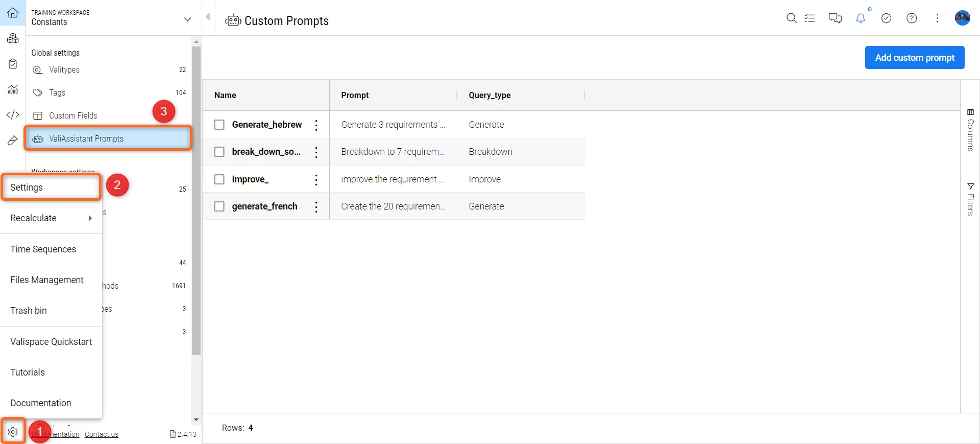Open ValiAssistant Prompts in settings list

[86, 138]
